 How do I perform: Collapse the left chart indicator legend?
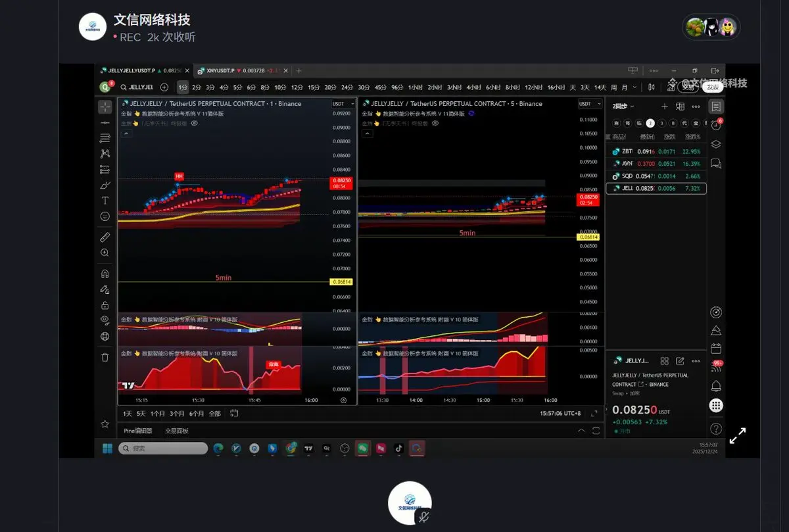[126, 133]
